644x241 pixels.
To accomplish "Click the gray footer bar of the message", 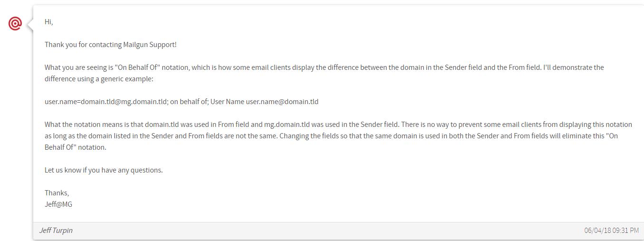I will pos(339,231).
